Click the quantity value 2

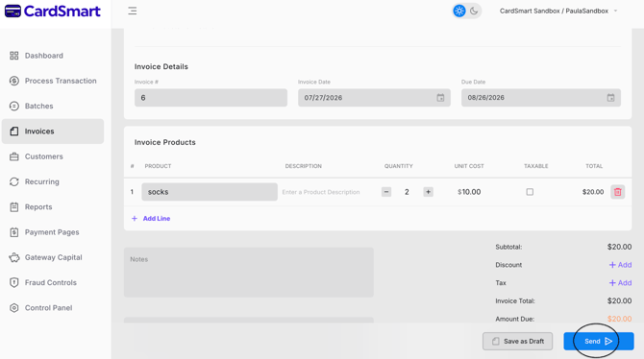tap(407, 192)
